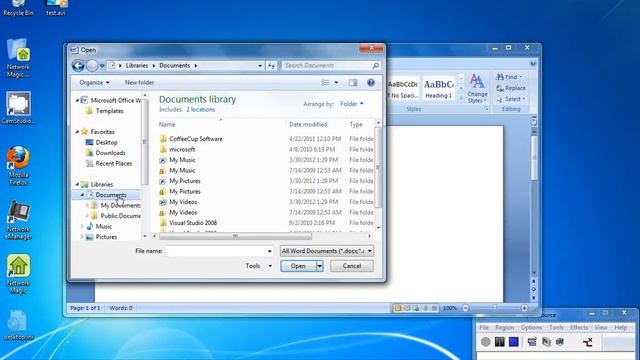Image resolution: width=640 pixels, height=360 pixels.
Task: Click the Change your view icon
Action: pos(325,82)
